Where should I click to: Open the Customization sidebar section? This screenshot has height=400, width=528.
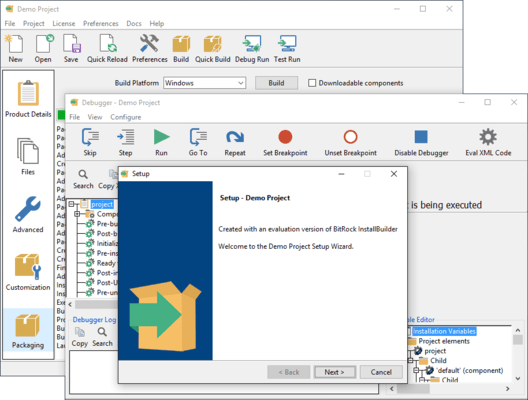point(28,272)
